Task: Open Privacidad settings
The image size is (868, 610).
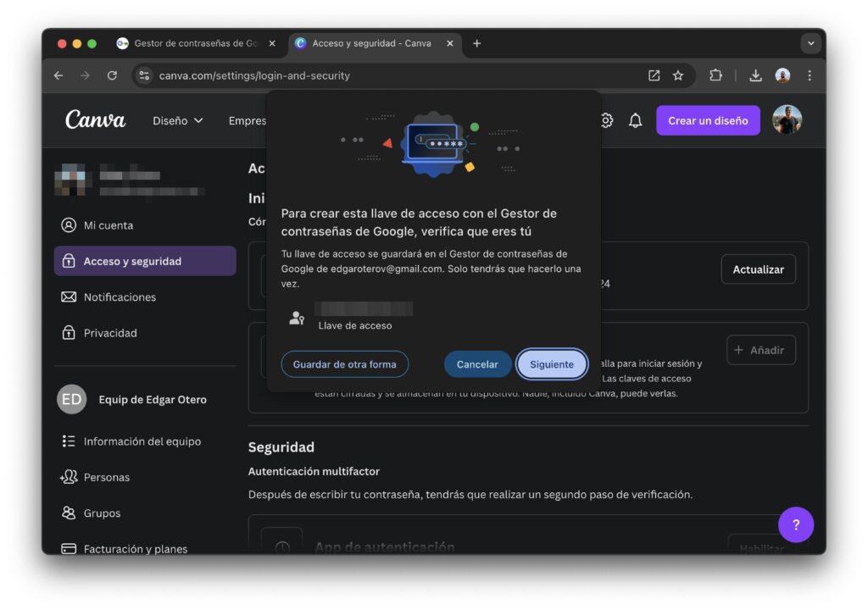Action: [x=145, y=333]
